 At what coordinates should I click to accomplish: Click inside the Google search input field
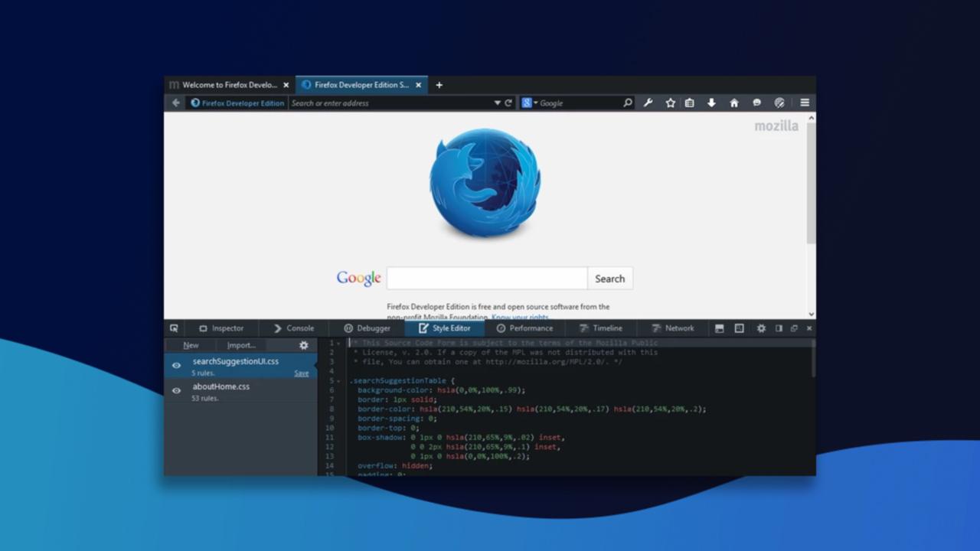pyautogui.click(x=486, y=278)
